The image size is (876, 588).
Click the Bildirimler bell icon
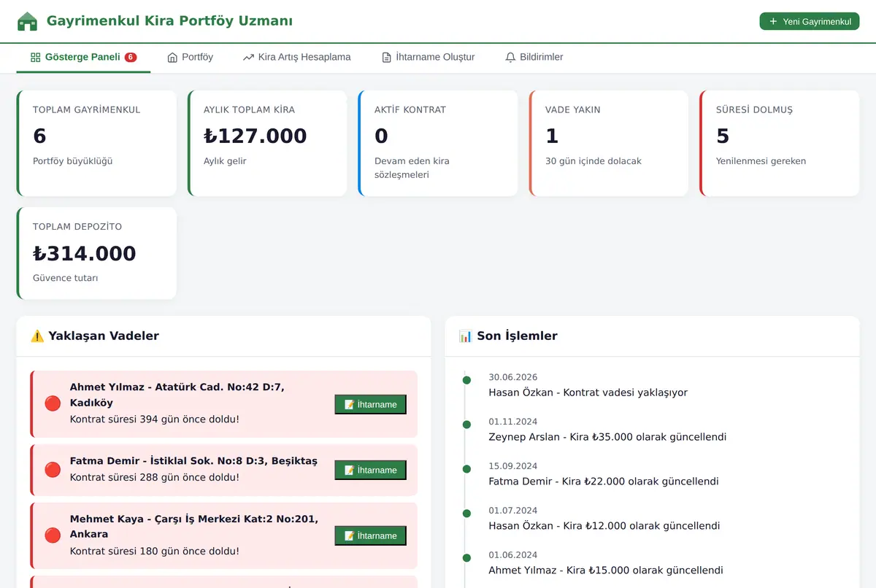click(x=510, y=57)
